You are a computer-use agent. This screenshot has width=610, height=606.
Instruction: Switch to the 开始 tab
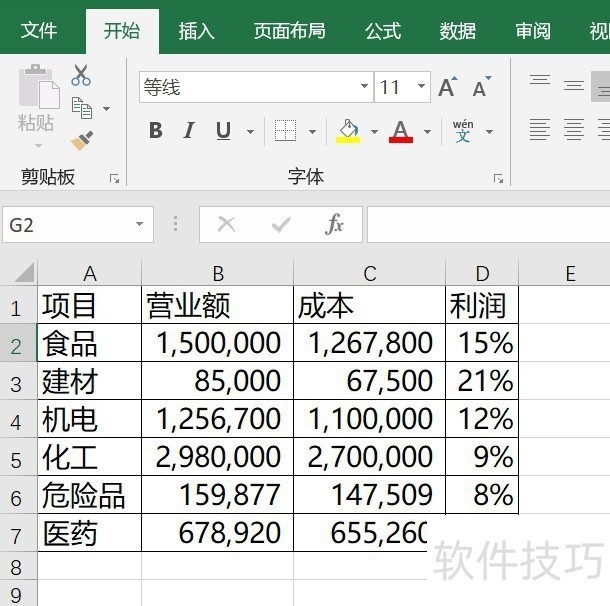pyautogui.click(x=122, y=31)
